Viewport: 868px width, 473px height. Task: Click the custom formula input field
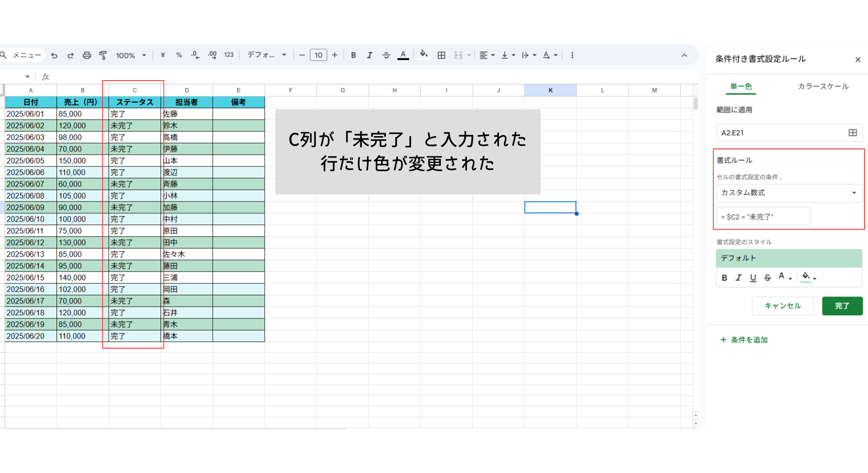tap(763, 217)
